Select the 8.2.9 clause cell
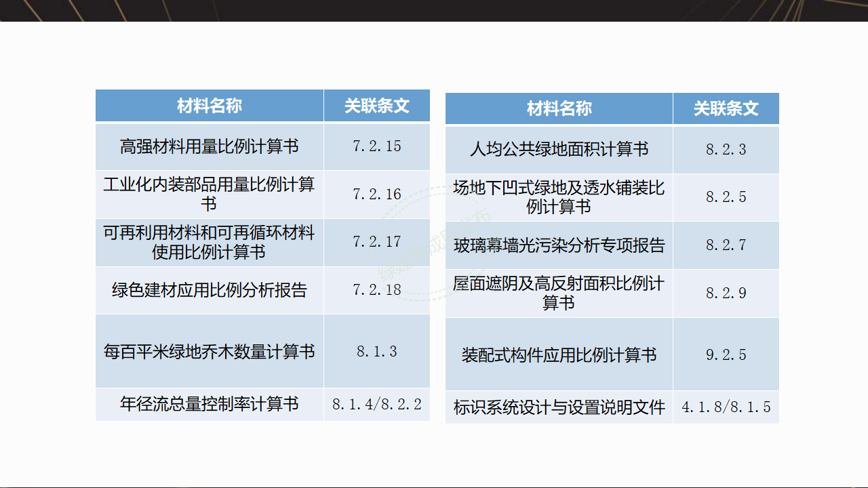Viewport: 868px width, 488px height. click(726, 293)
